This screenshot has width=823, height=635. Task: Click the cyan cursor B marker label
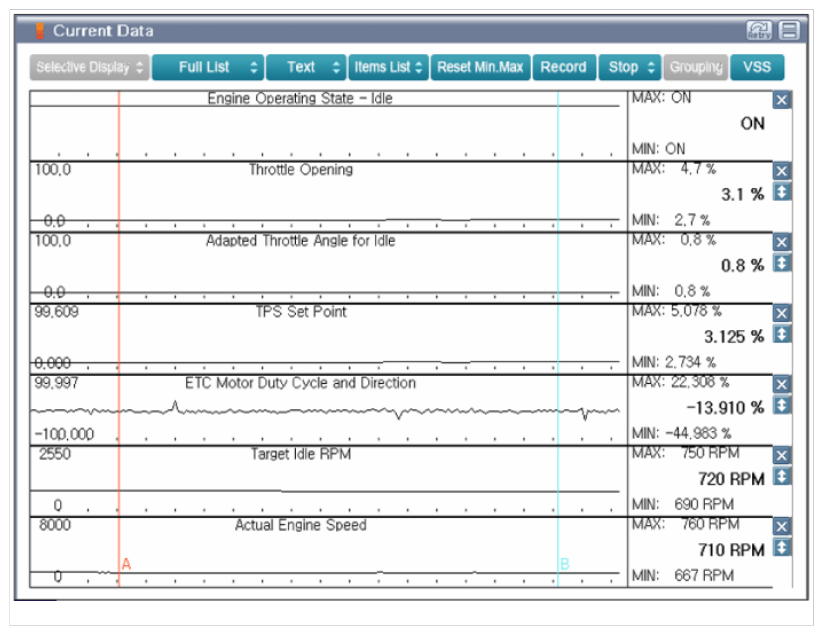(564, 565)
